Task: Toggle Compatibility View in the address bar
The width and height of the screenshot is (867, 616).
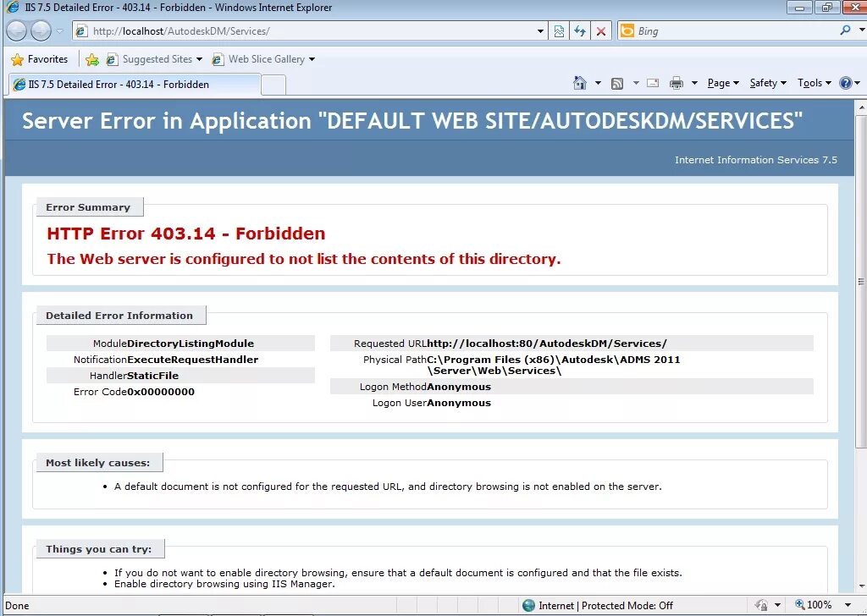Action: point(559,30)
